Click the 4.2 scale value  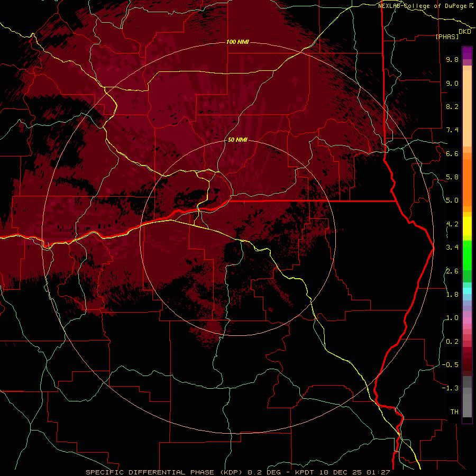pos(452,224)
